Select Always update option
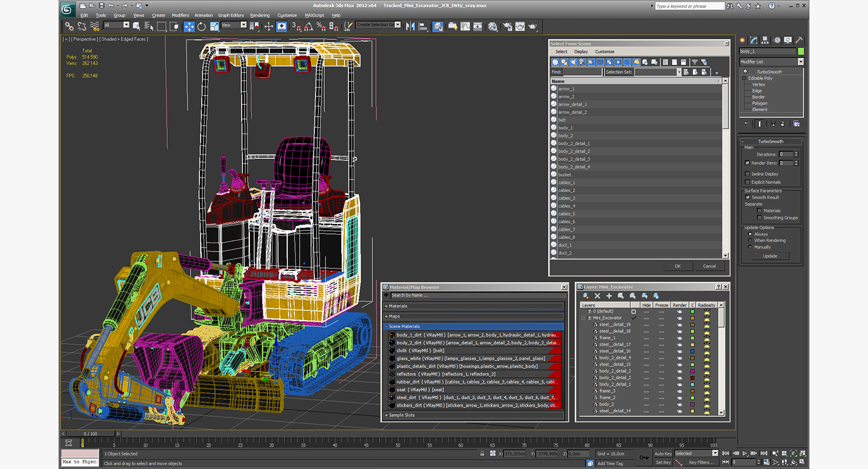This screenshot has height=469, width=868. click(x=750, y=234)
